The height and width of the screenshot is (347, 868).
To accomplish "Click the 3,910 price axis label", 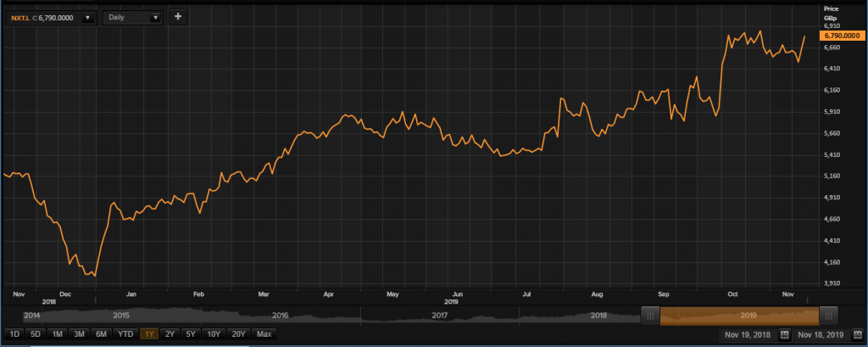I will (x=832, y=283).
